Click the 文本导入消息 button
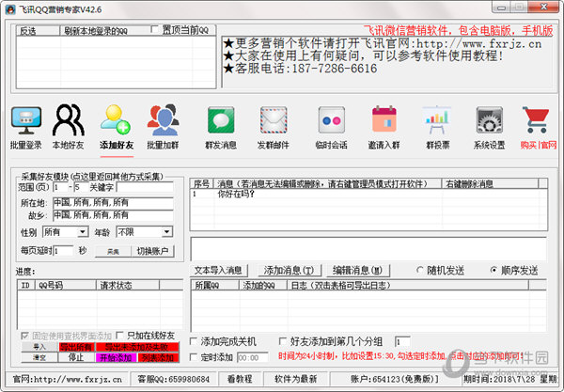564x392 pixels. click(218, 270)
